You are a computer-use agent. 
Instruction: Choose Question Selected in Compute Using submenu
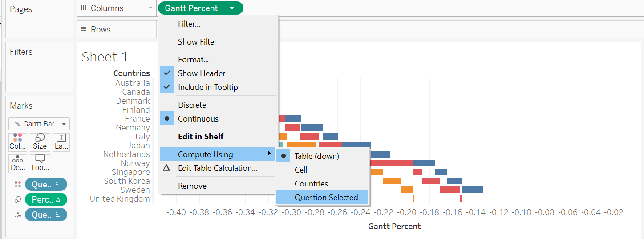[326, 198]
